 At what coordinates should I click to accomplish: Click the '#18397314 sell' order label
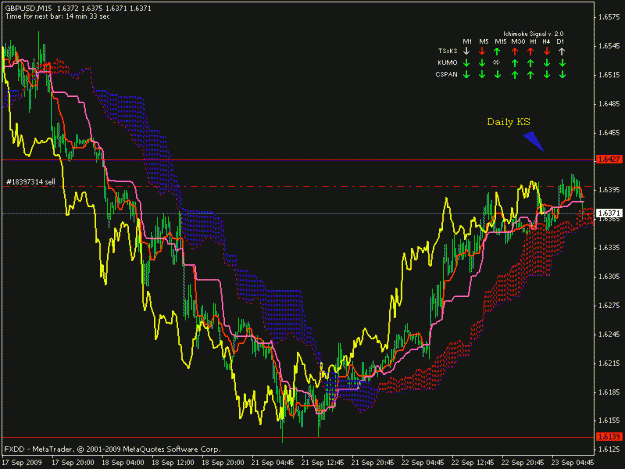[31, 182]
